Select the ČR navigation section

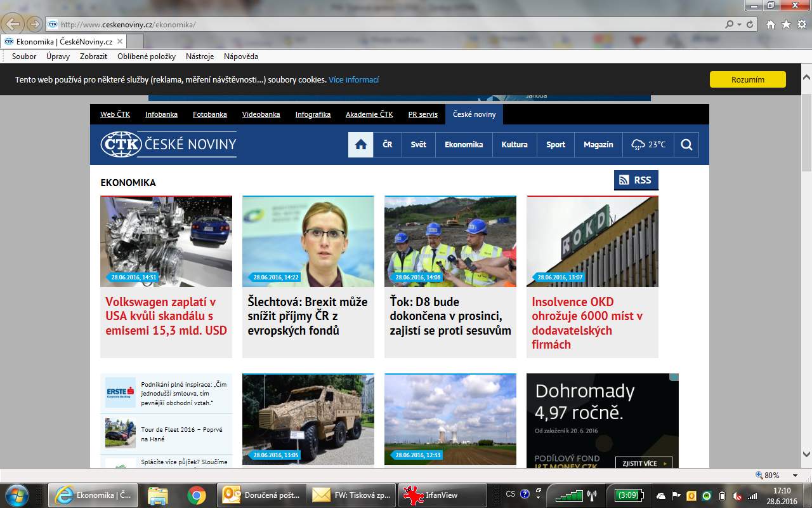pos(388,145)
